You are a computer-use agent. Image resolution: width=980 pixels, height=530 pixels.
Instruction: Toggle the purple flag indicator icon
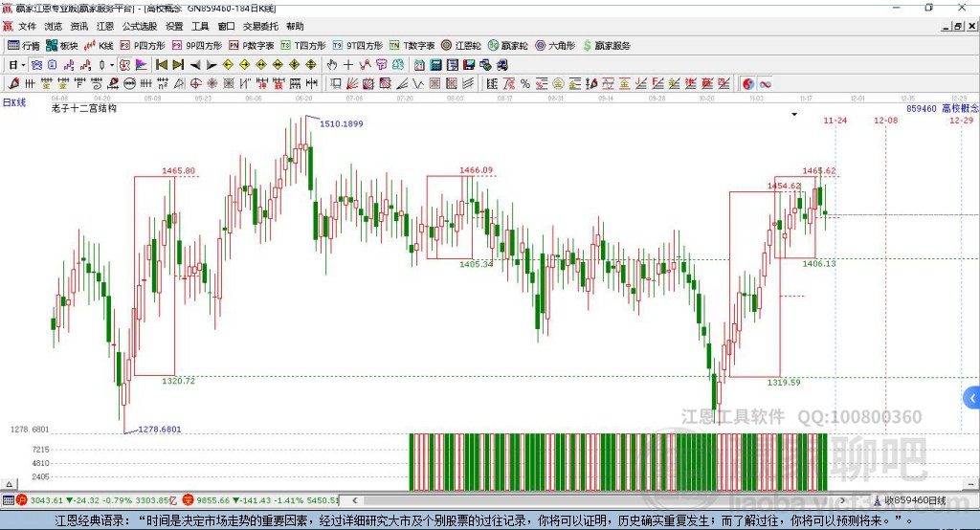point(142,65)
